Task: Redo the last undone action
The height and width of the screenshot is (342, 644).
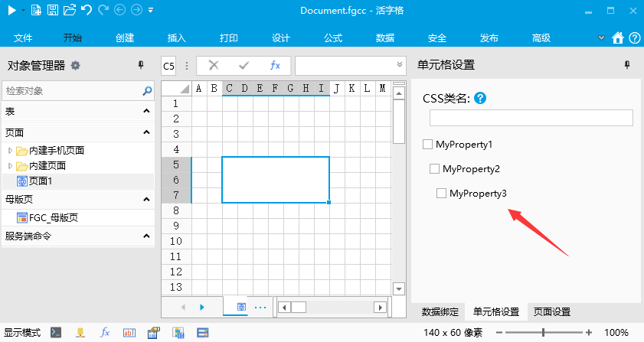Action: tap(103, 10)
